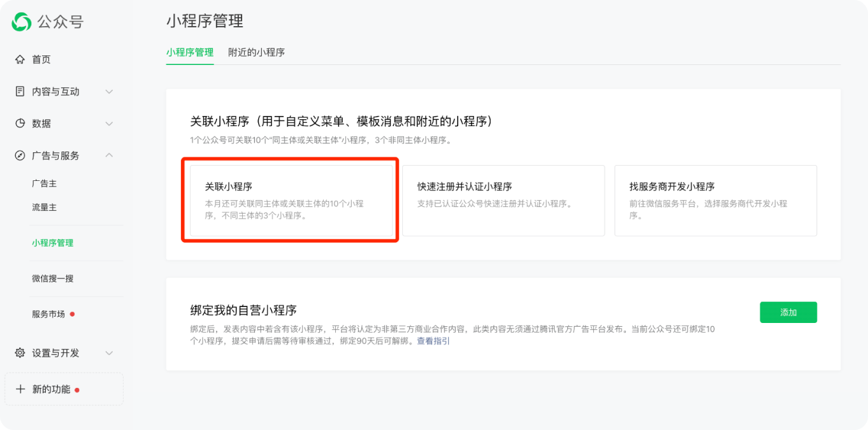
Task: Click the 首页 home icon
Action: click(20, 59)
